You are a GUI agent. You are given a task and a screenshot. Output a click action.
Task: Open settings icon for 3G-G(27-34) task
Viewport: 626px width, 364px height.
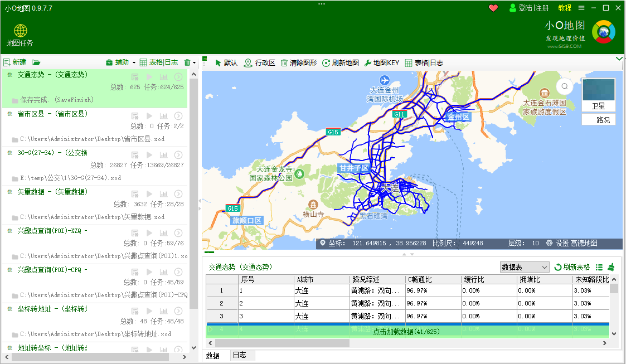pos(135,155)
